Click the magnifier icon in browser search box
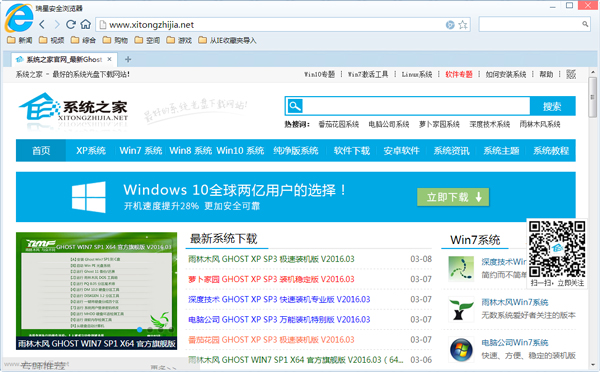Image resolution: width=600 pixels, height=372 pixels. 585,24
